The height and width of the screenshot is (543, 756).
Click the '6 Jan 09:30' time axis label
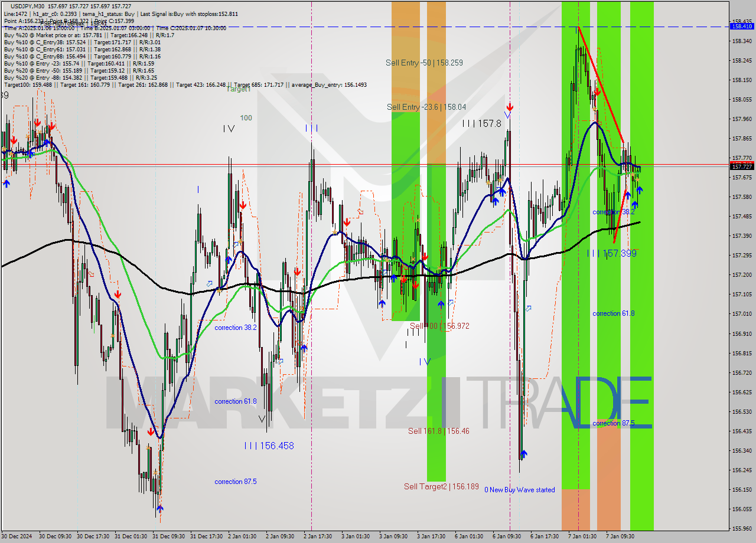(x=507, y=537)
